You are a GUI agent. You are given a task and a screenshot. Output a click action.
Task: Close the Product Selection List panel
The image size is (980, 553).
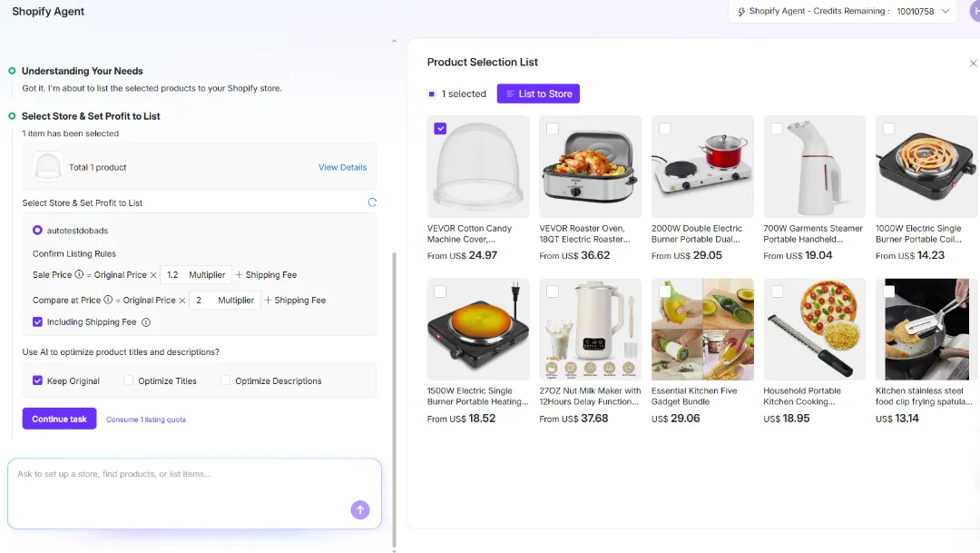[973, 64]
